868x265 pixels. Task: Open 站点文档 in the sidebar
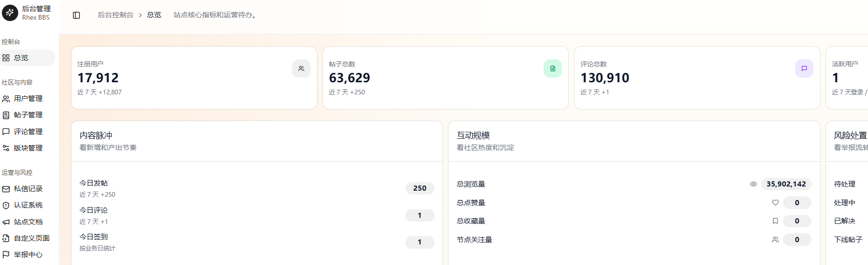point(28,222)
